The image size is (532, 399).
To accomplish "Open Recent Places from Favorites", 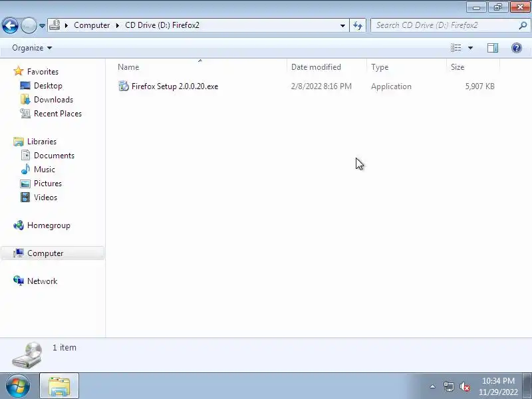I will 58,113.
